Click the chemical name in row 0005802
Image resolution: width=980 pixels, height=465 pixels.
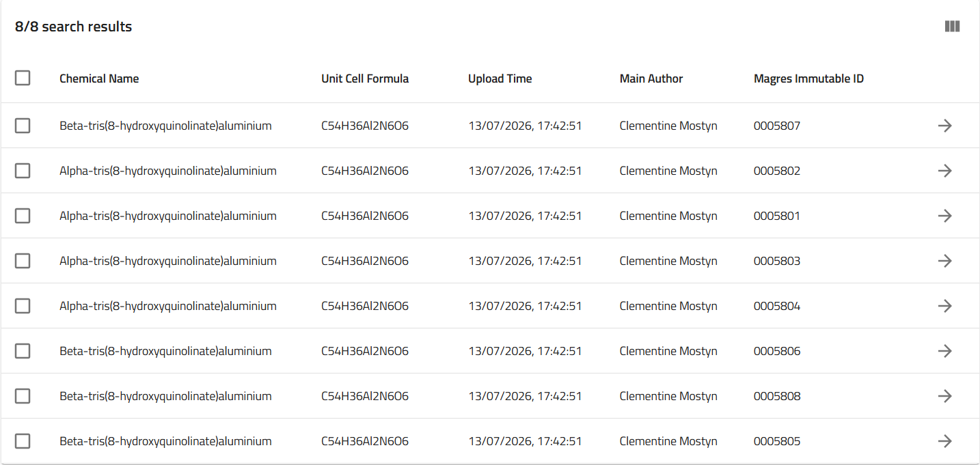point(168,171)
